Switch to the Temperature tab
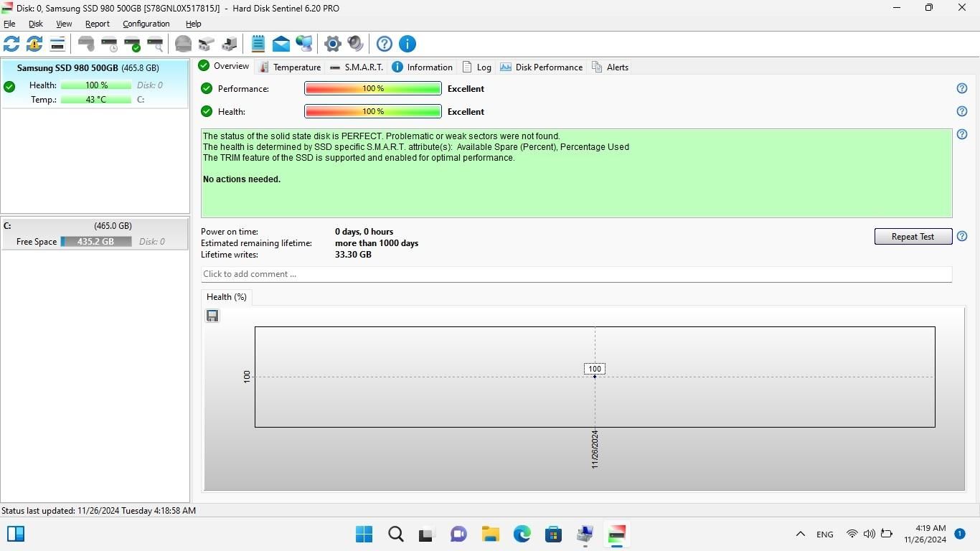This screenshot has width=980, height=551. [x=290, y=67]
